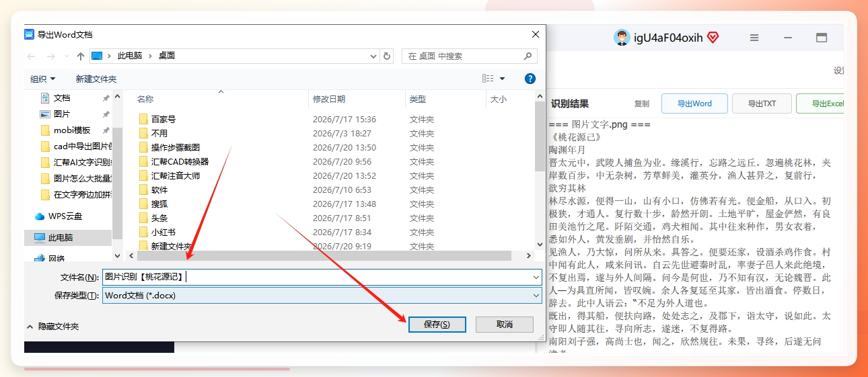Click the pin icon next to mobi模板
Image resolution: width=868 pixels, height=377 pixels.
coord(106,130)
